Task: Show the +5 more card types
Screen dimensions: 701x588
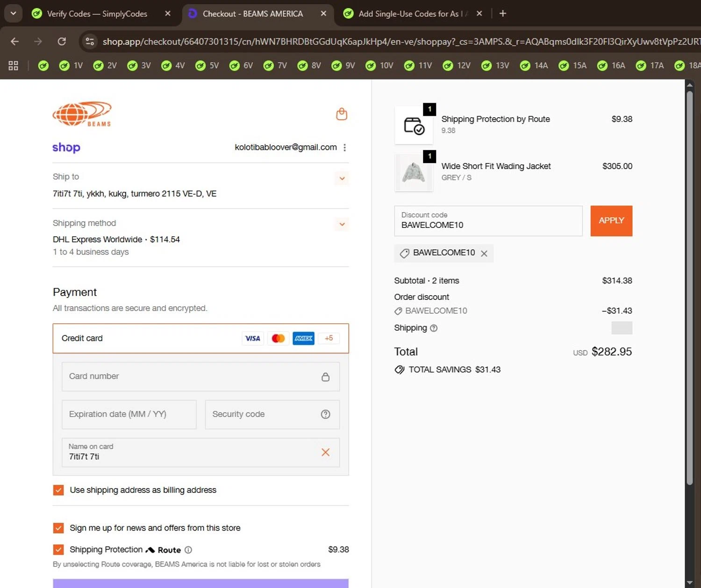Action: pos(329,338)
